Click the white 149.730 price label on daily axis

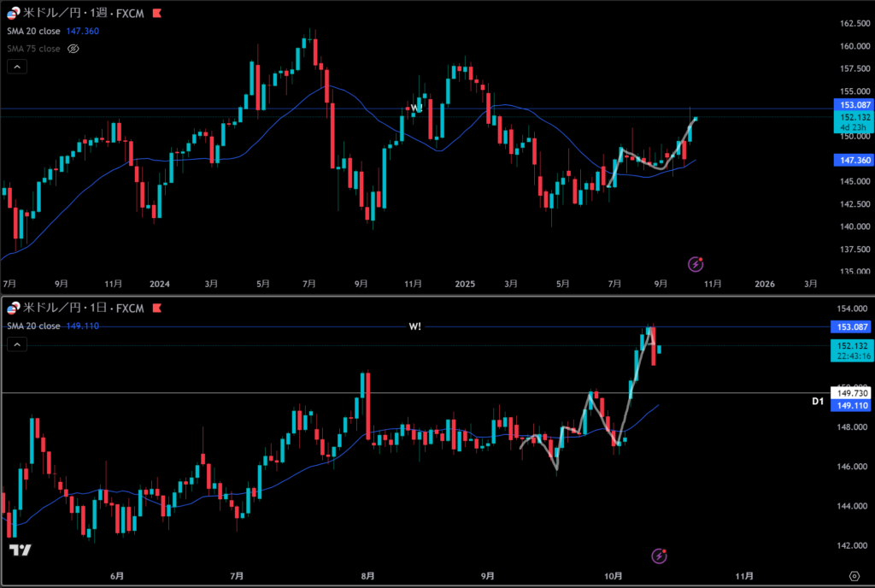point(849,393)
